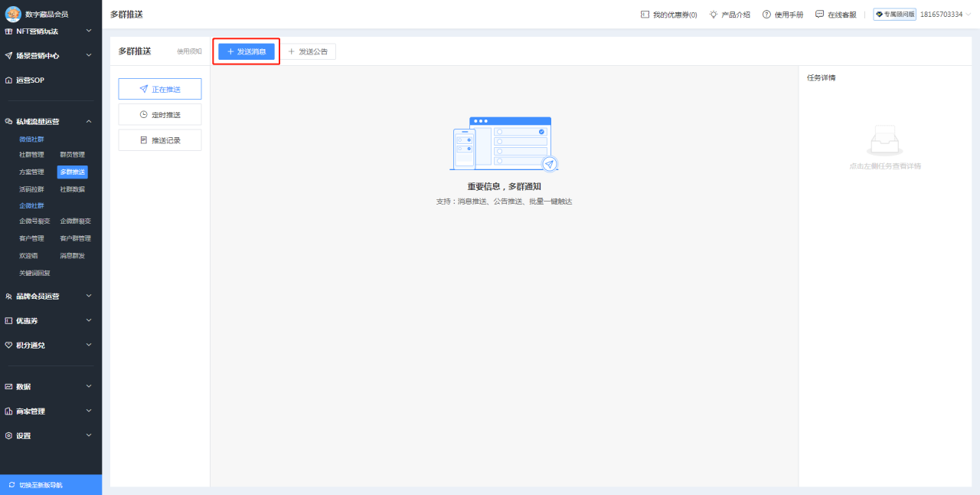
Task: Open the 在线客服 chat icon
Action: (x=819, y=14)
